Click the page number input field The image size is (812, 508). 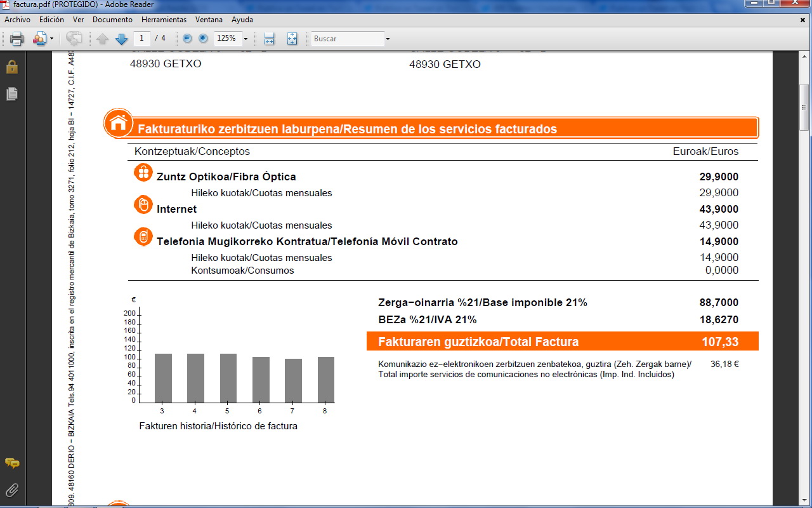pos(142,38)
